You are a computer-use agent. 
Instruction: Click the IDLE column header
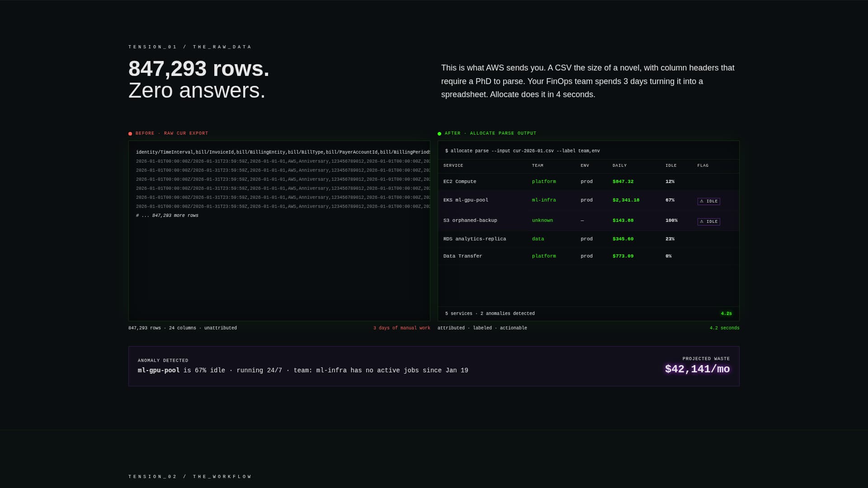671,166
